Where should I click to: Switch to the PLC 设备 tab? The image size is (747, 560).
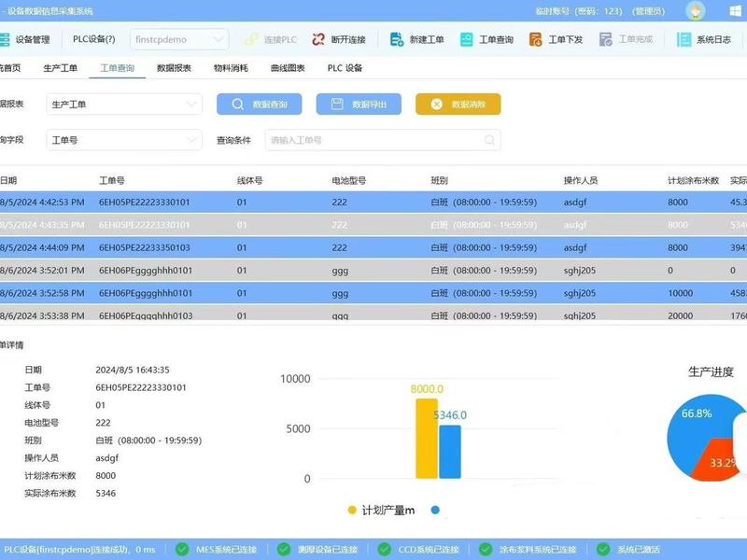point(345,68)
